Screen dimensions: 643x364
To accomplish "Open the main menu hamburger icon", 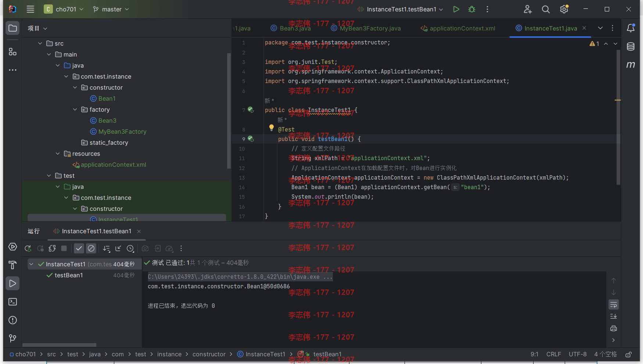I will [30, 9].
